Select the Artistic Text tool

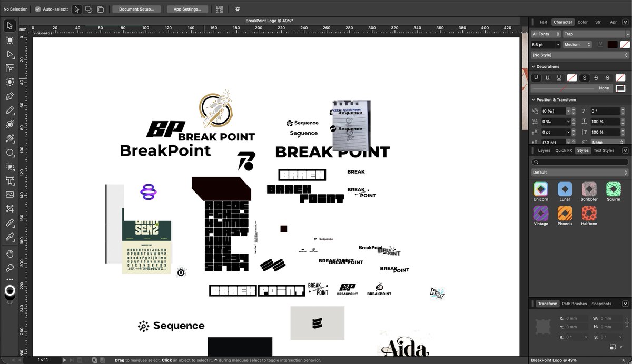(9, 180)
